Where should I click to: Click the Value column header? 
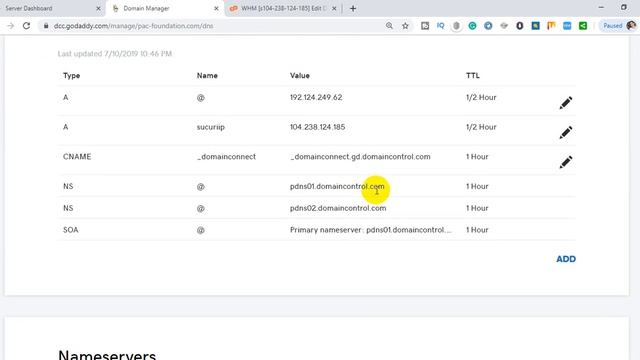coord(300,76)
